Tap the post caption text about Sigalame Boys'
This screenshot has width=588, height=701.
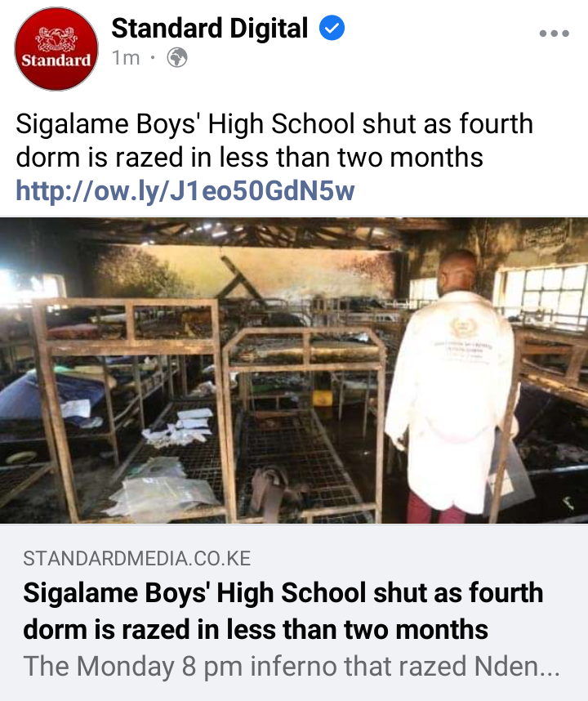(x=274, y=141)
